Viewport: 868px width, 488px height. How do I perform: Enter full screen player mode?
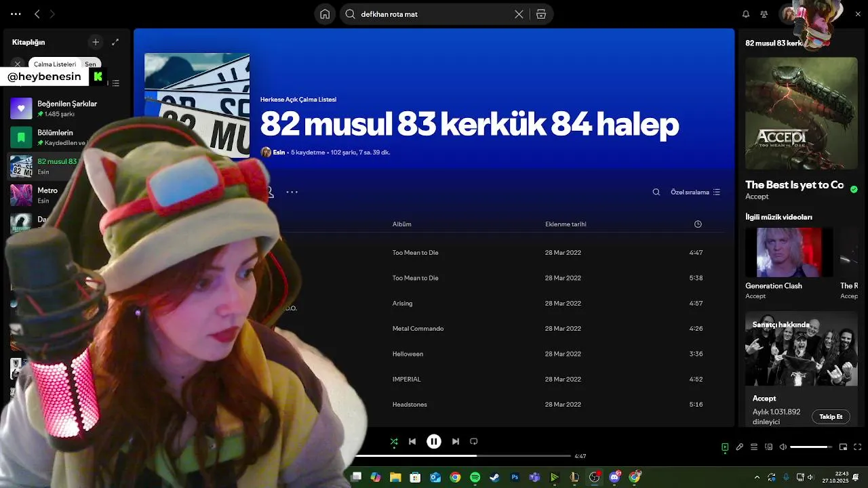(858, 447)
